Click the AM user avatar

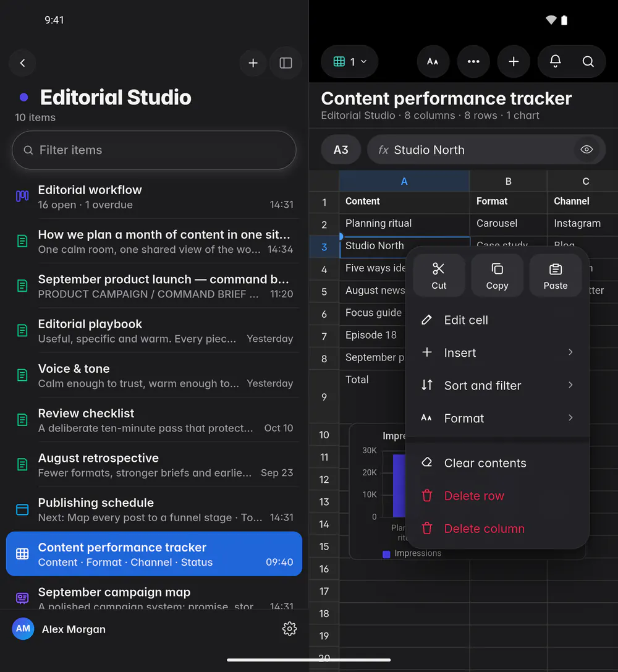coord(23,629)
